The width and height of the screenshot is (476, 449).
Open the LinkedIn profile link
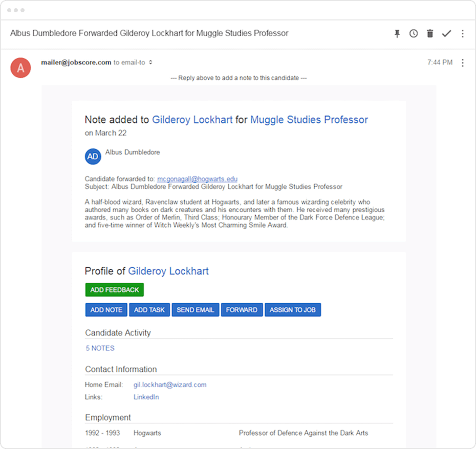point(146,397)
